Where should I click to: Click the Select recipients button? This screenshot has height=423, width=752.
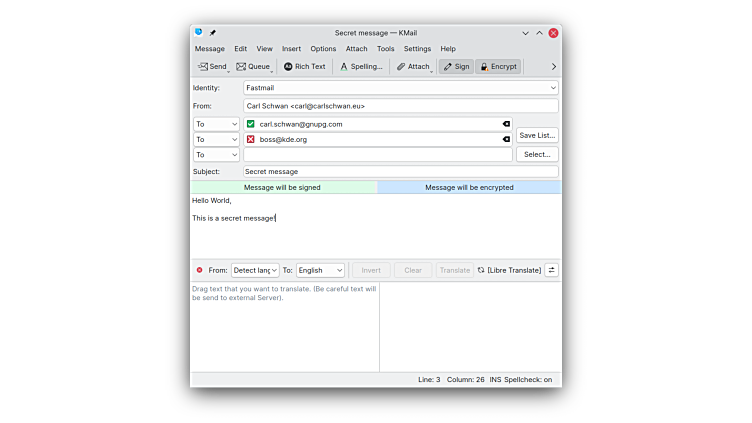tap(537, 155)
